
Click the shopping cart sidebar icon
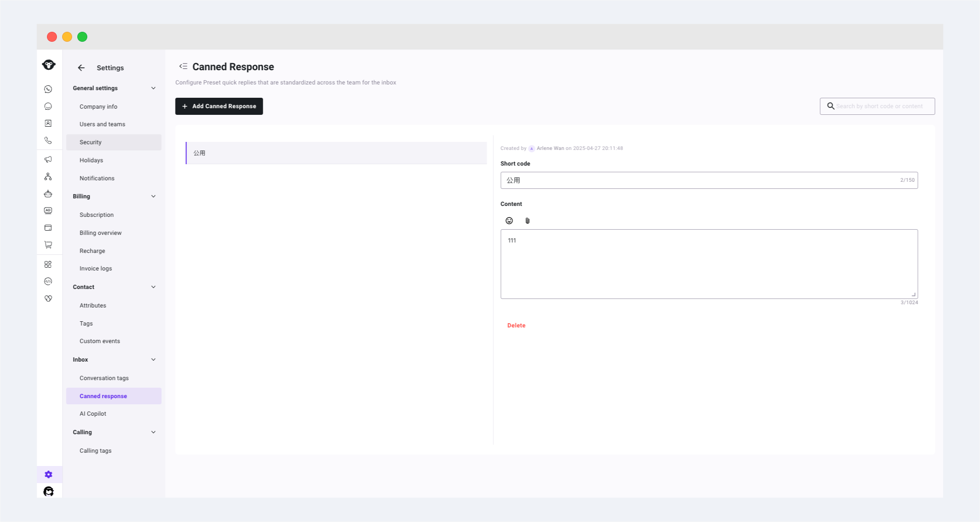tap(48, 245)
